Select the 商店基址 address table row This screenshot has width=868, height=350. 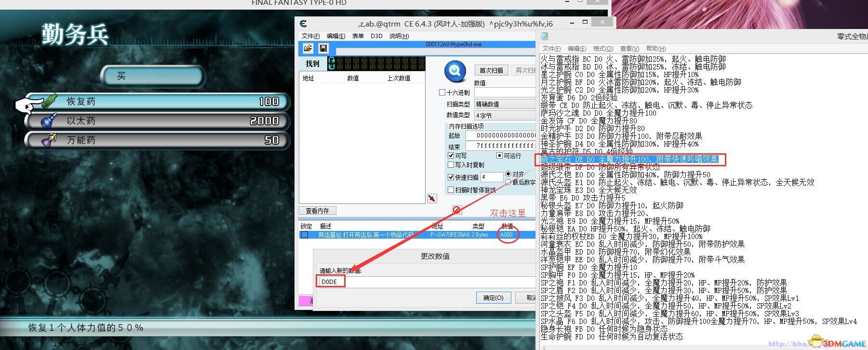pyautogui.click(x=417, y=235)
